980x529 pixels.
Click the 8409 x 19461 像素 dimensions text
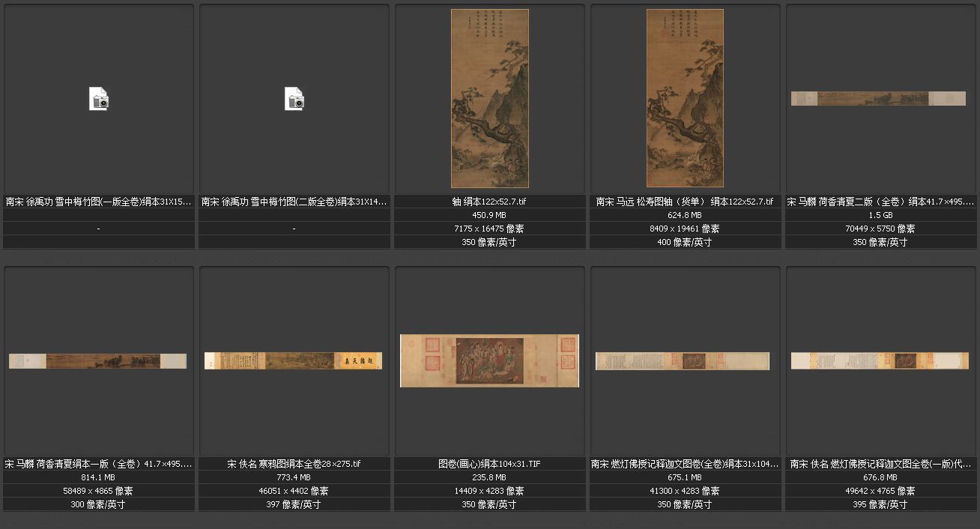[685, 229]
